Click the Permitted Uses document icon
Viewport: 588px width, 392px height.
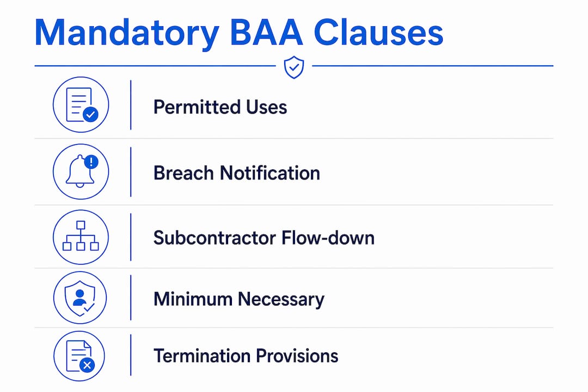[x=81, y=105]
